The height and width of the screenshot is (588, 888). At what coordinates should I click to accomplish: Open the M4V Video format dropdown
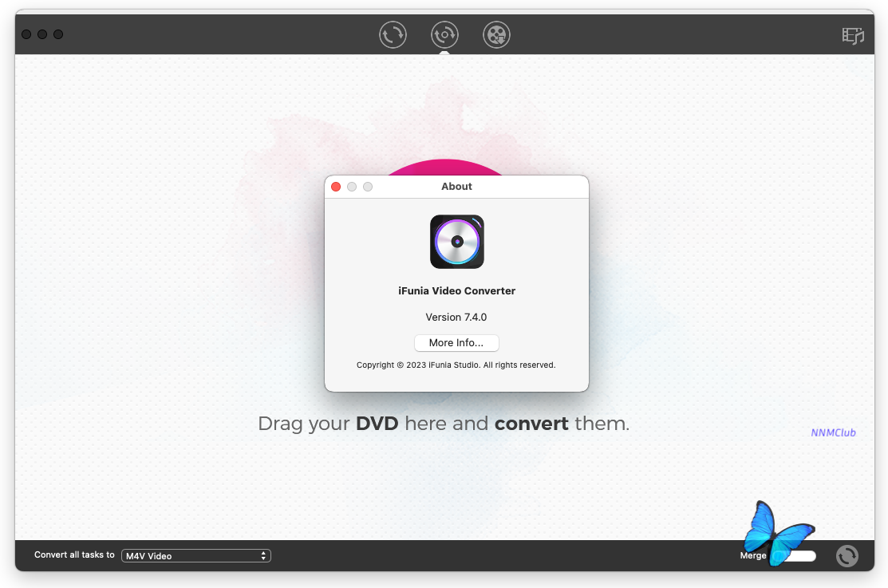(196, 556)
